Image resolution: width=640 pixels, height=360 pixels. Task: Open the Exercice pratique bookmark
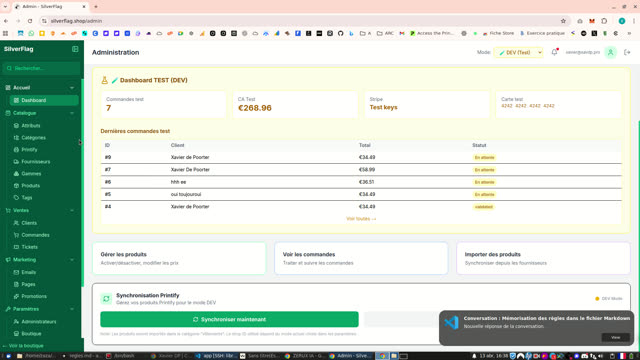pyautogui.click(x=542, y=33)
